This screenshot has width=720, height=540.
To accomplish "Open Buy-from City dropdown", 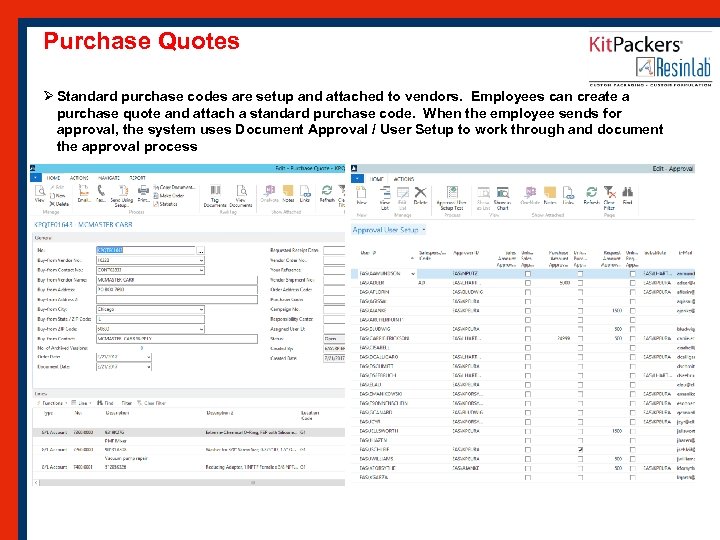I will [x=201, y=309].
